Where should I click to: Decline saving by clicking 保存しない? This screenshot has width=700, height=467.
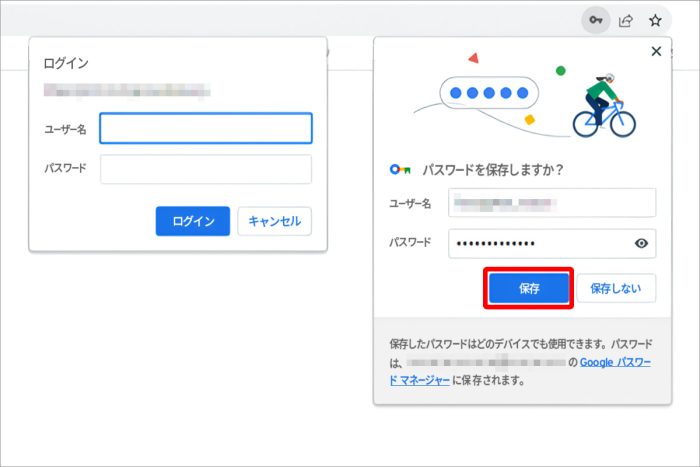point(616,288)
